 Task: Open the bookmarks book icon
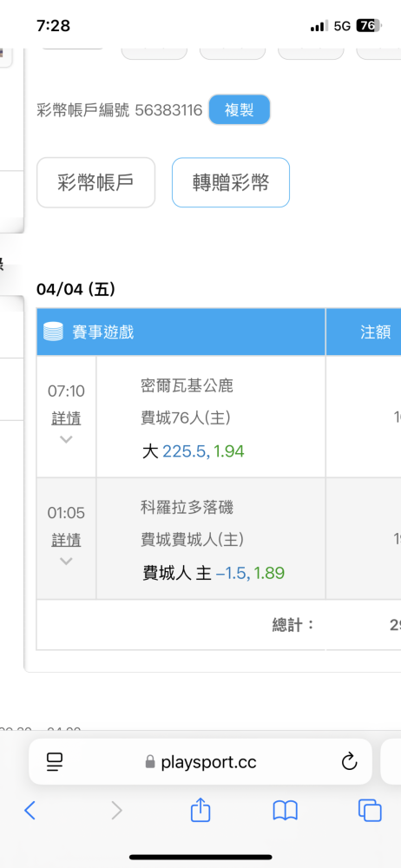286,811
